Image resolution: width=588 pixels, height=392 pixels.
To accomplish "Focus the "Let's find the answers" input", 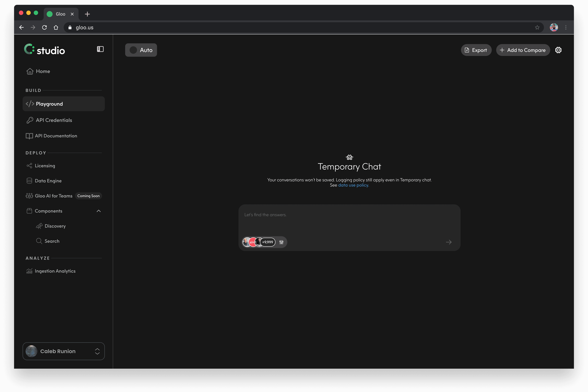I will point(349,220).
